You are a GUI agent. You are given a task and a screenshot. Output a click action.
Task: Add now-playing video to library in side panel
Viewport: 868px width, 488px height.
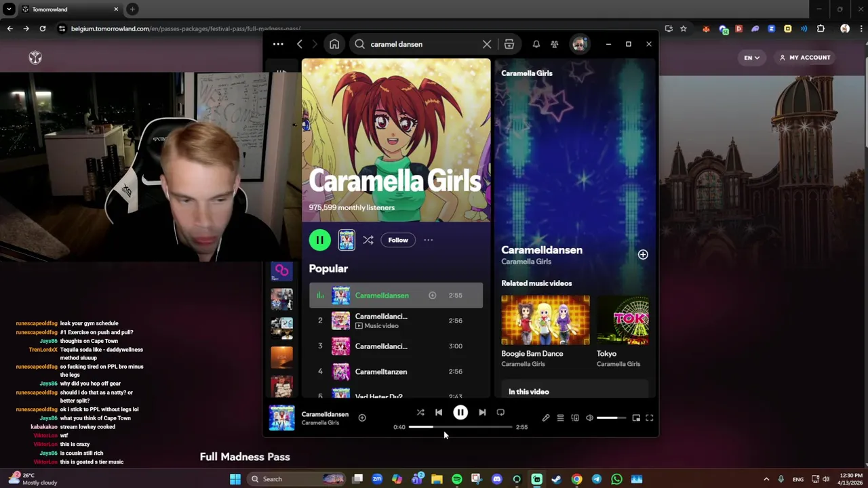(x=643, y=255)
